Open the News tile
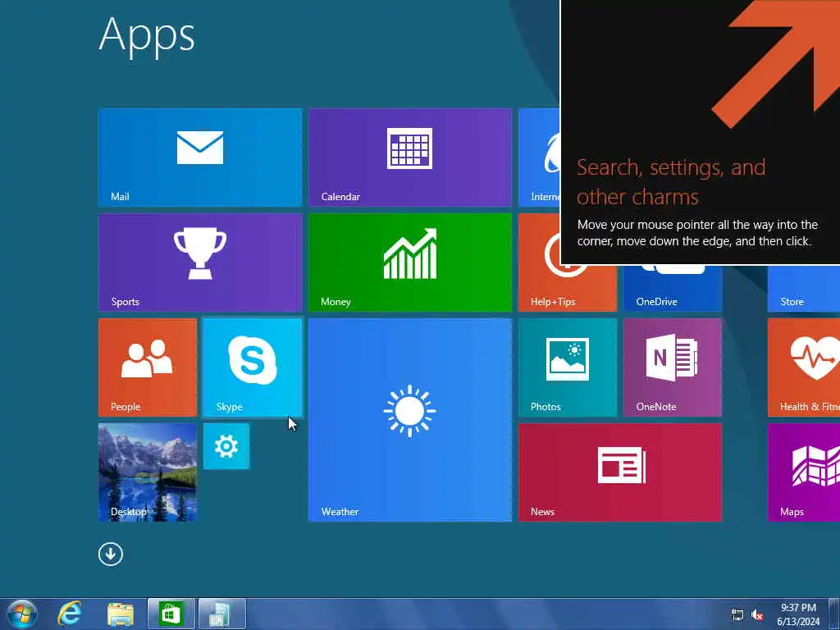 pyautogui.click(x=620, y=472)
